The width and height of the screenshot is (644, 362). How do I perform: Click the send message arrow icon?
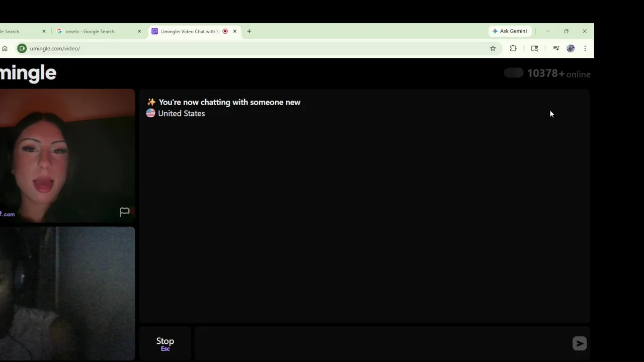pos(580,343)
